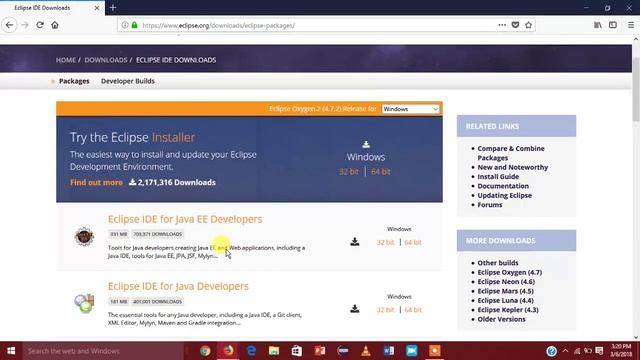Click the browser back arrow
This screenshot has height=360, width=640.
(9, 25)
